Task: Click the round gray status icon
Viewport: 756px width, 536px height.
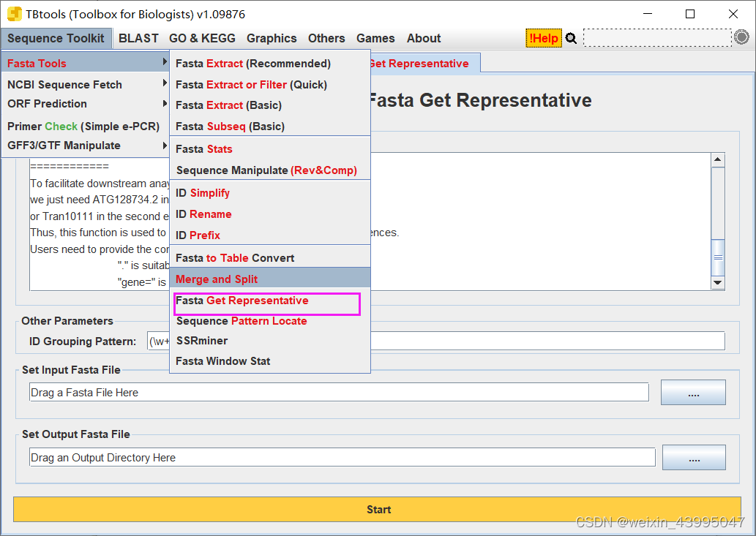Action: tap(741, 37)
